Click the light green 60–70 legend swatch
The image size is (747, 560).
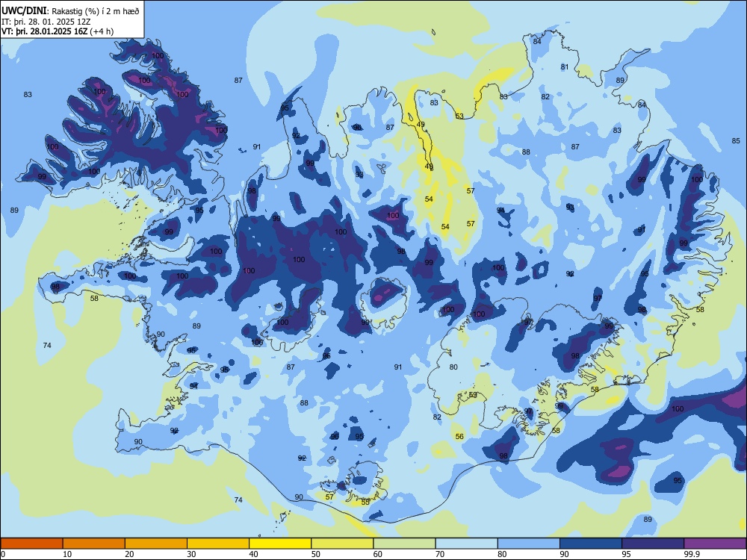[404, 544]
